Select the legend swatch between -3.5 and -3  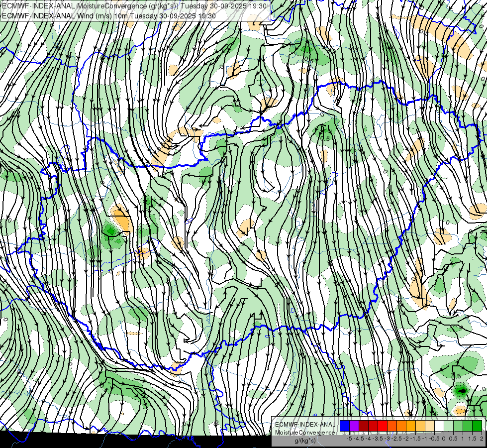pos(373,426)
